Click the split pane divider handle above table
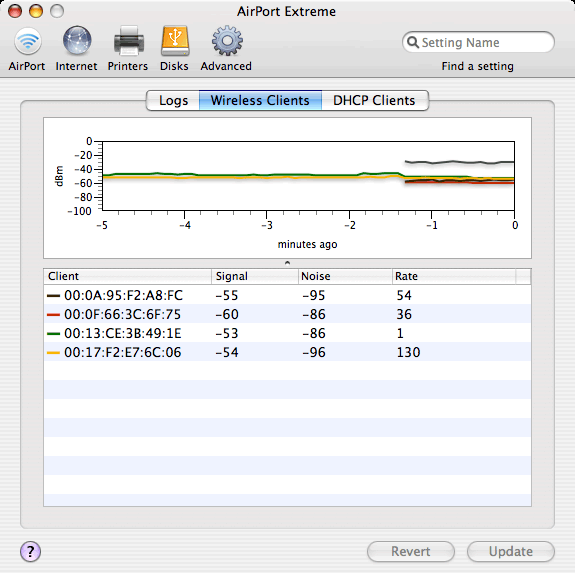 pyautogui.click(x=288, y=263)
